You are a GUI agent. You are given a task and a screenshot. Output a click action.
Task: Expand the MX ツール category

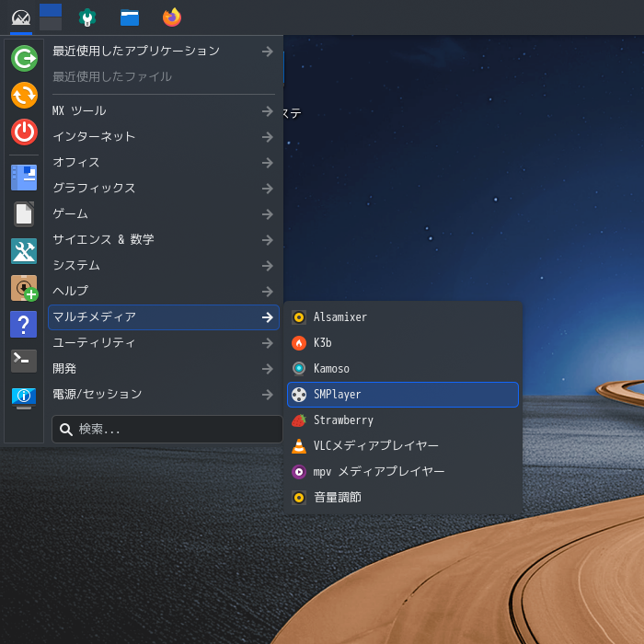(x=163, y=111)
